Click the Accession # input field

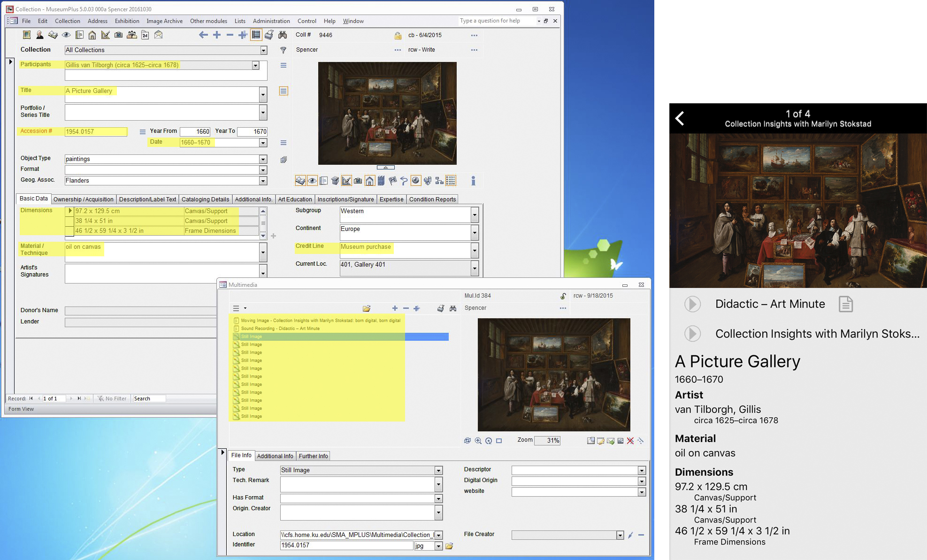[96, 132]
